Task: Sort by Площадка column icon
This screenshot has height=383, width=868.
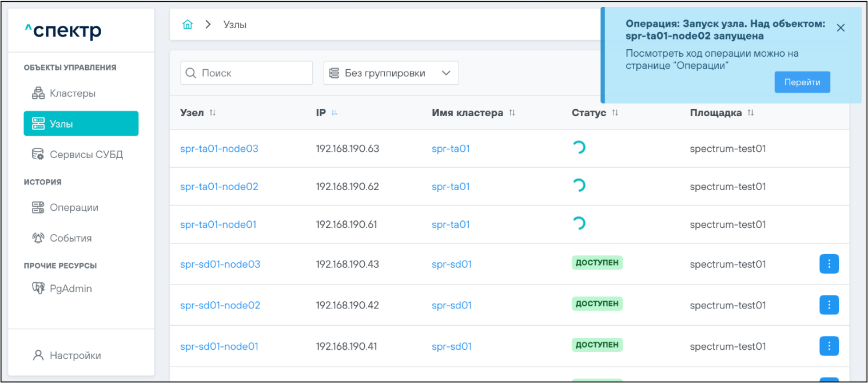Action: (750, 113)
